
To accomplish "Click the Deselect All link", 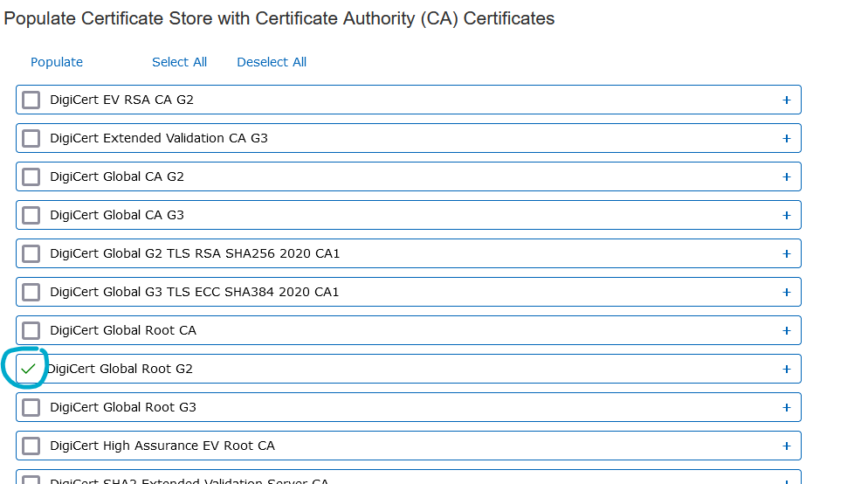I will coord(272,62).
